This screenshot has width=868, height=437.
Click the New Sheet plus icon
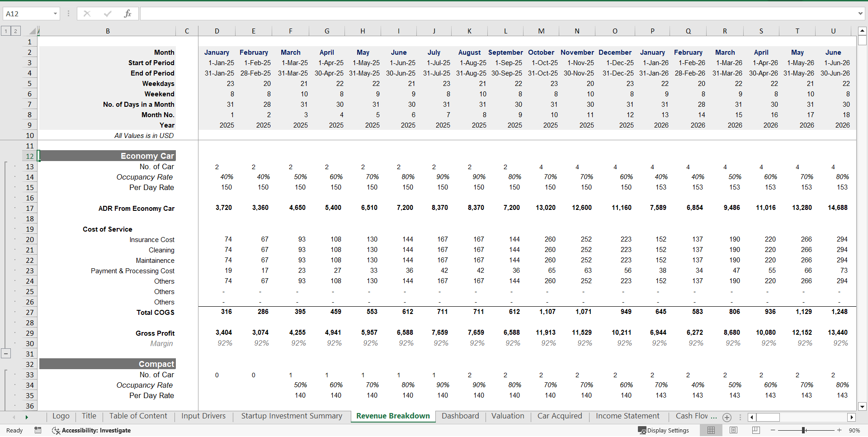tap(727, 417)
